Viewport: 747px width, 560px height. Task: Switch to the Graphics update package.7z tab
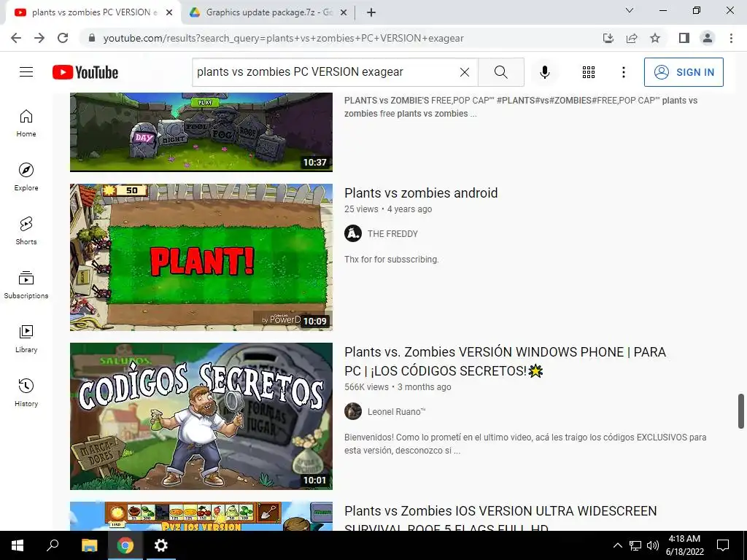268,12
